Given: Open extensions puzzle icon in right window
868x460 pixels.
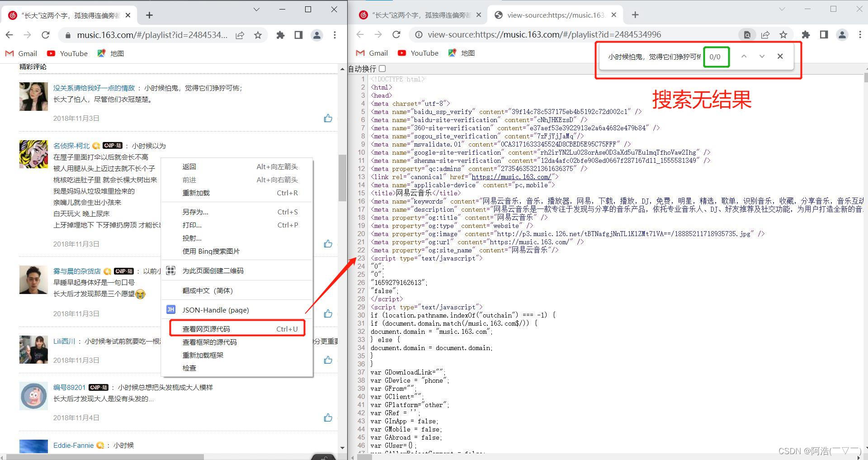Looking at the screenshot, I should [806, 34].
